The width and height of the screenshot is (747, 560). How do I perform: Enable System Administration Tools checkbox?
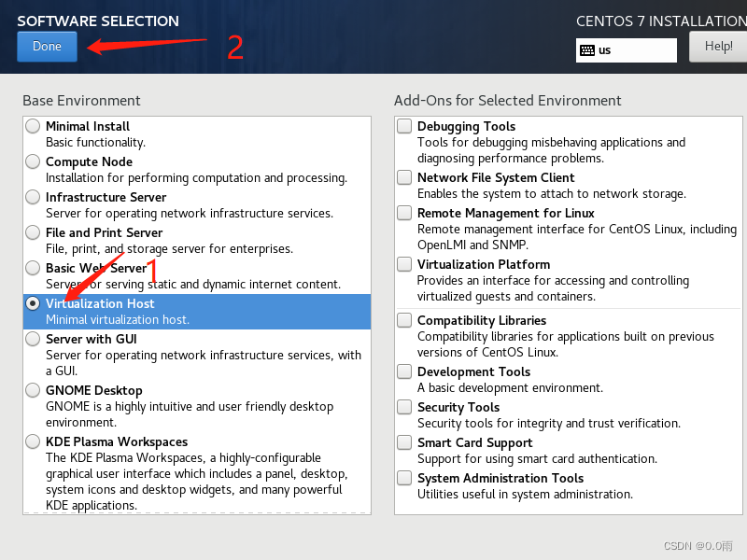pos(404,478)
